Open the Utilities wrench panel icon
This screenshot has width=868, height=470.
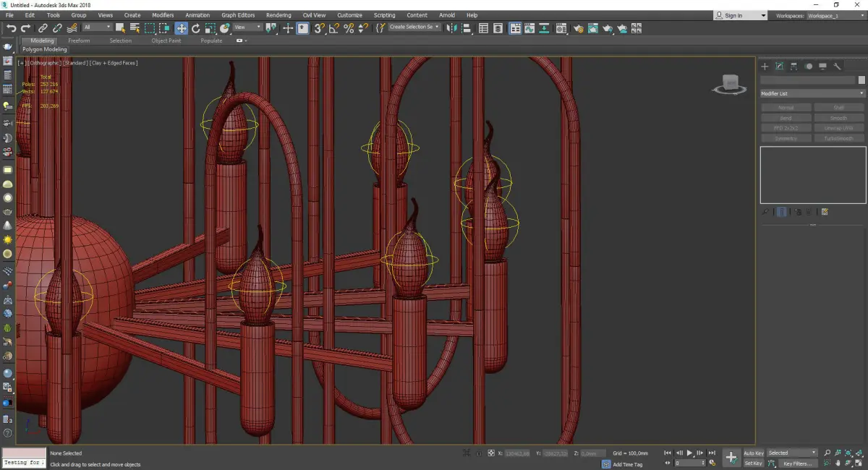[838, 67]
